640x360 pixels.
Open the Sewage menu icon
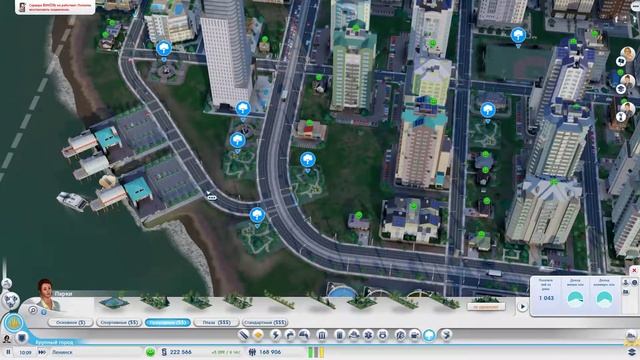tap(304, 335)
